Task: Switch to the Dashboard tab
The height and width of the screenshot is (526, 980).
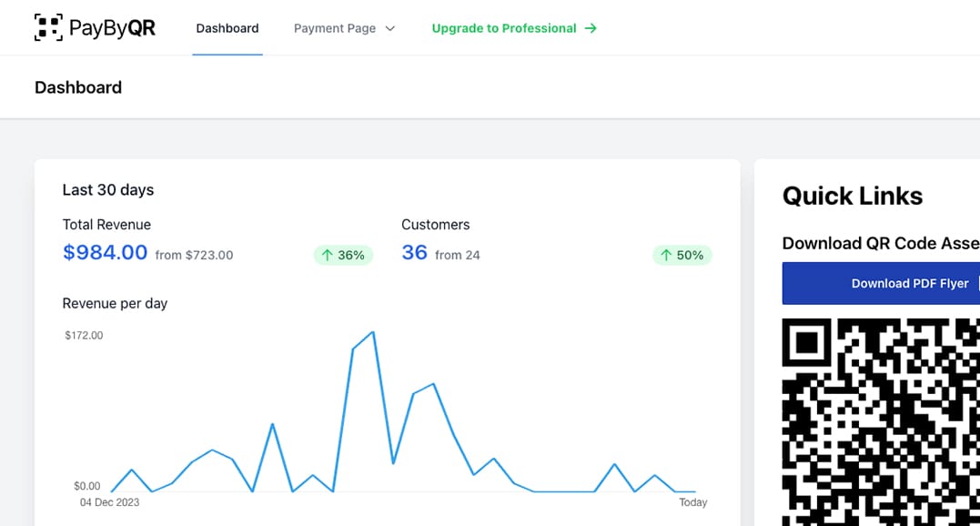Action: point(227,28)
